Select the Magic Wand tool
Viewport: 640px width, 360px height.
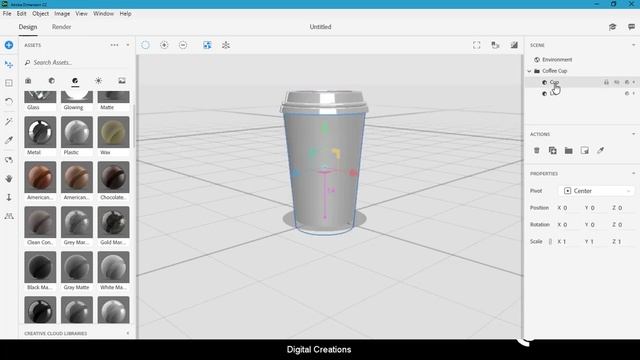coord(9,121)
